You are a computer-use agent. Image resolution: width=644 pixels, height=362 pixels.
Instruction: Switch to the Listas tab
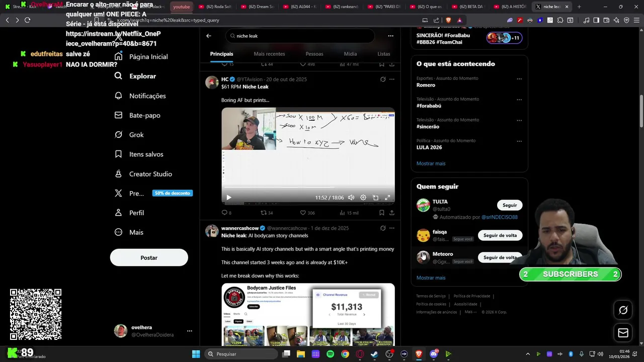click(384, 54)
